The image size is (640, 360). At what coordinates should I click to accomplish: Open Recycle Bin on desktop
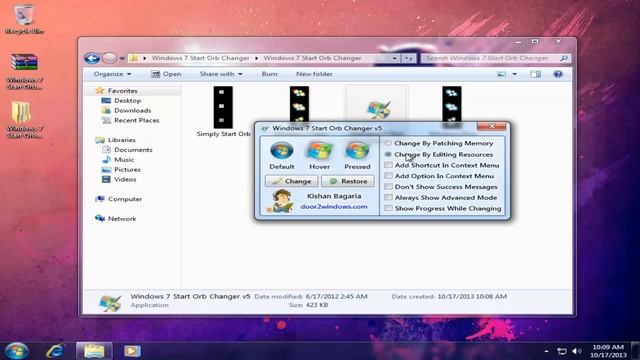pos(24,20)
